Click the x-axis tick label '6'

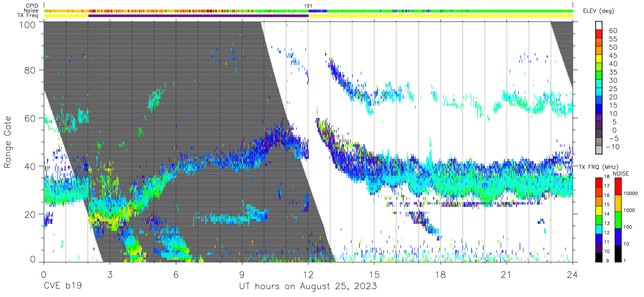tap(176, 274)
